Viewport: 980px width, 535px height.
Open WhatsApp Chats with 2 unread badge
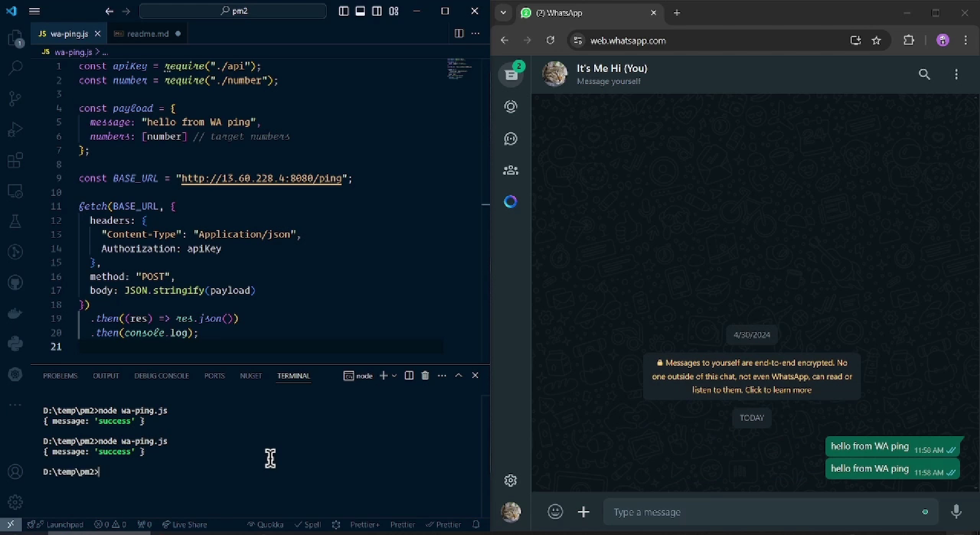tap(511, 74)
